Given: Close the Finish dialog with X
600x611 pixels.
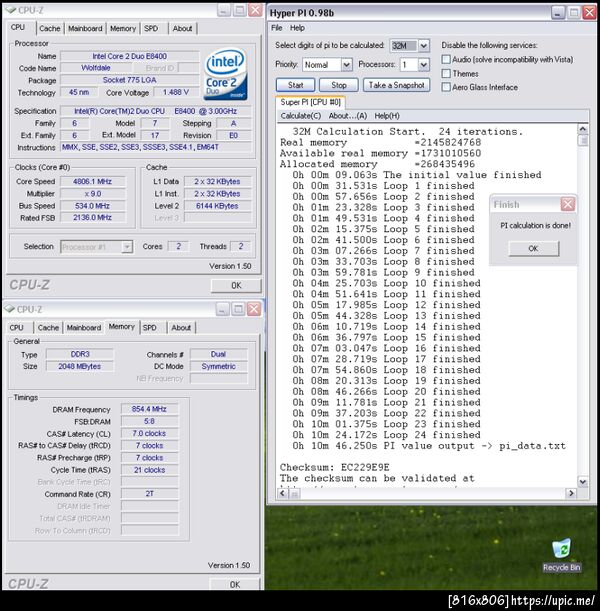Looking at the screenshot, I should click(x=568, y=204).
